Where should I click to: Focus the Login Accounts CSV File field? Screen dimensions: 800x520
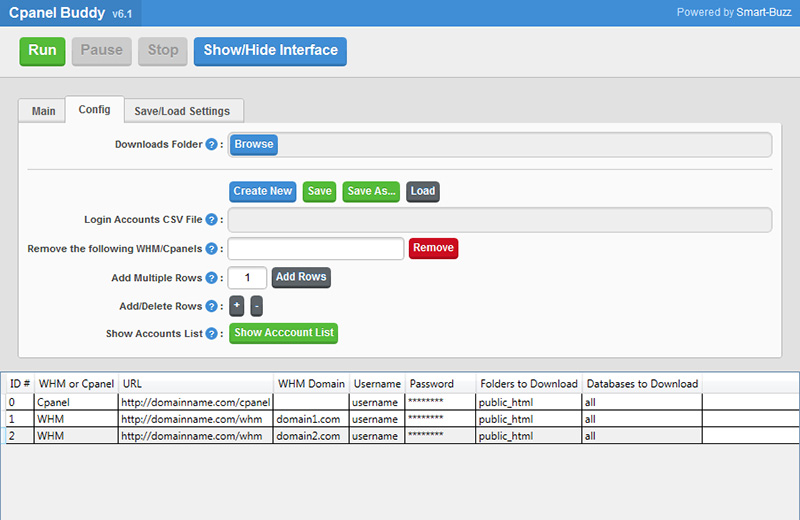tap(500, 219)
